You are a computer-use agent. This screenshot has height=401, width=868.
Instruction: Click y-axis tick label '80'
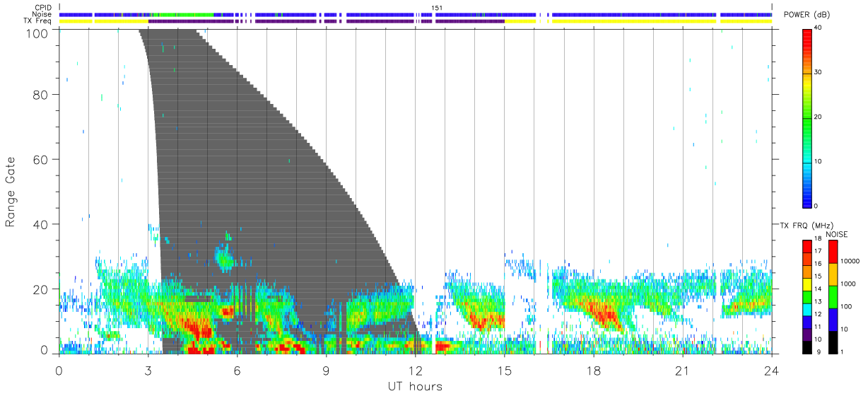41,94
